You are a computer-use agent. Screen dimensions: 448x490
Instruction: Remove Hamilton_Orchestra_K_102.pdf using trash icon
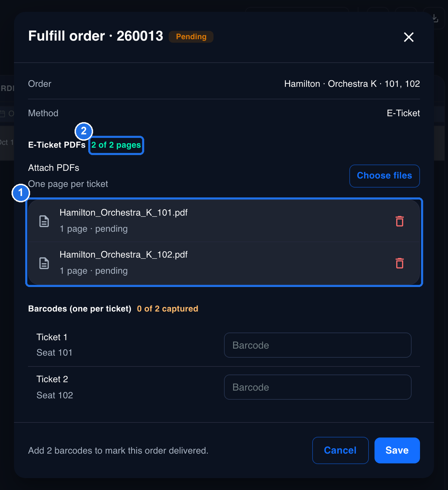pos(400,263)
